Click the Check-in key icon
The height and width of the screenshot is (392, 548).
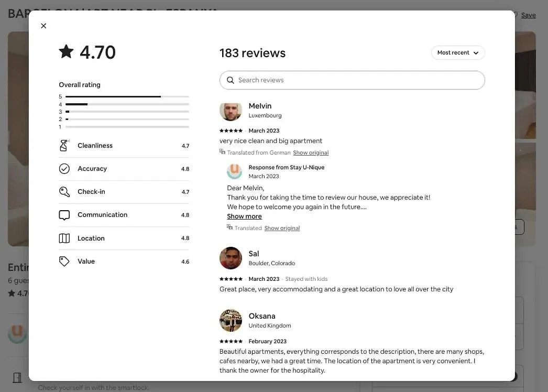64,192
